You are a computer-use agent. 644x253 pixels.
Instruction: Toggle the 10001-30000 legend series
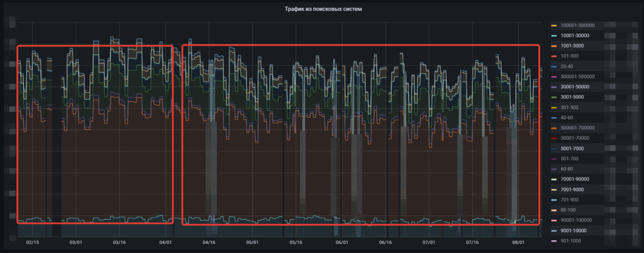575,36
